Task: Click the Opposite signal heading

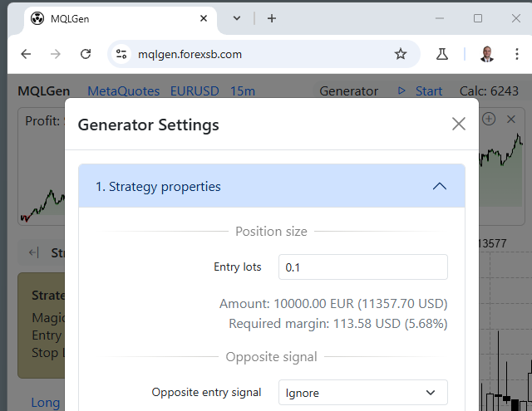Action: [271, 357]
